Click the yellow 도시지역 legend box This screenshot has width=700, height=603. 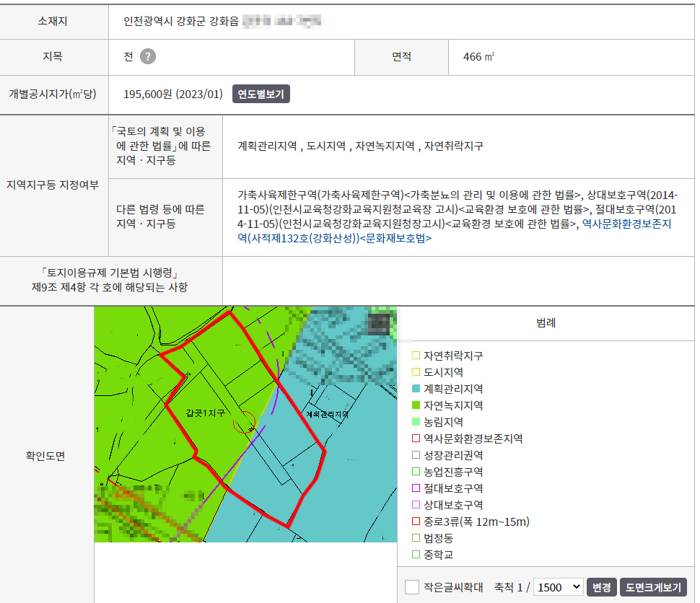coord(416,372)
